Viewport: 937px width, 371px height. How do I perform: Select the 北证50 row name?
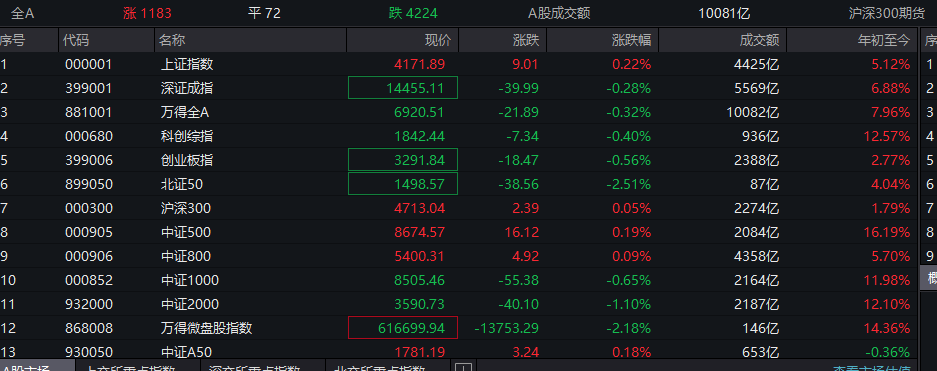click(182, 184)
